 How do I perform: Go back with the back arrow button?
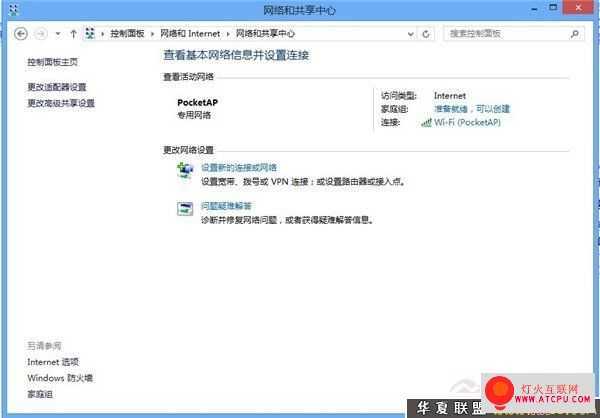click(x=21, y=34)
